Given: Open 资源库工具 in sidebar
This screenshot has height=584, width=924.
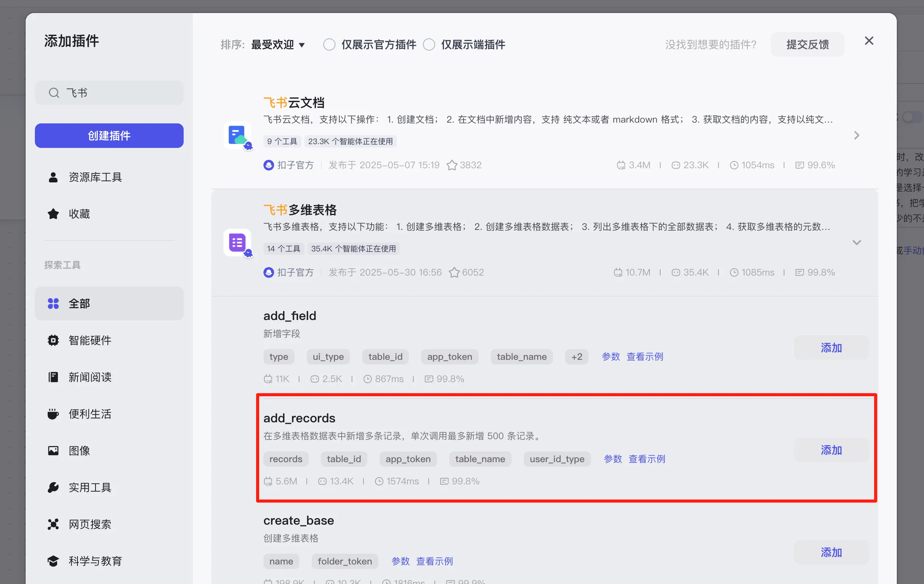Looking at the screenshot, I should [95, 177].
